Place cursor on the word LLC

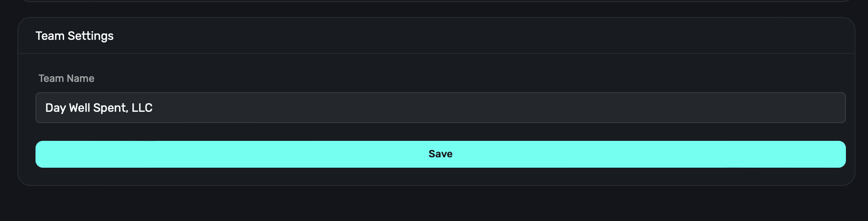[142, 108]
